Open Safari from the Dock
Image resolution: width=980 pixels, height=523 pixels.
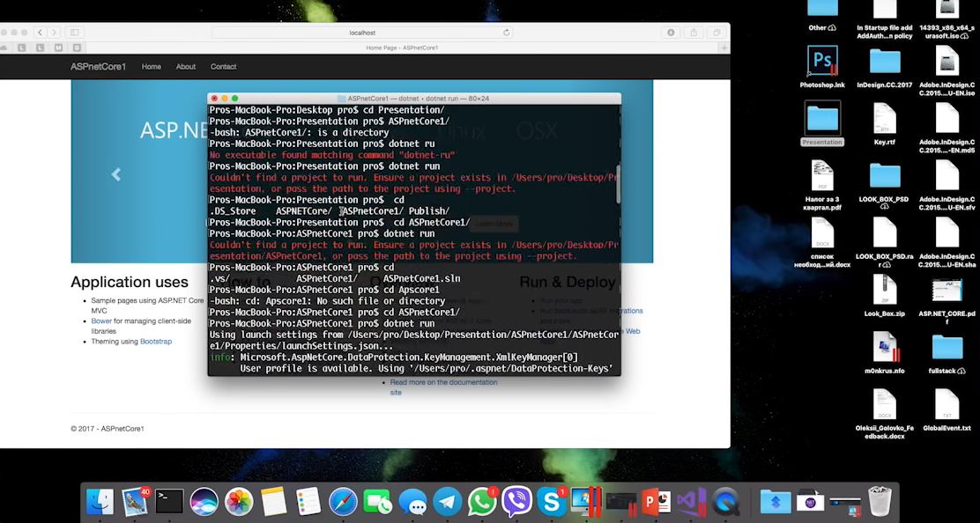pos(343,501)
